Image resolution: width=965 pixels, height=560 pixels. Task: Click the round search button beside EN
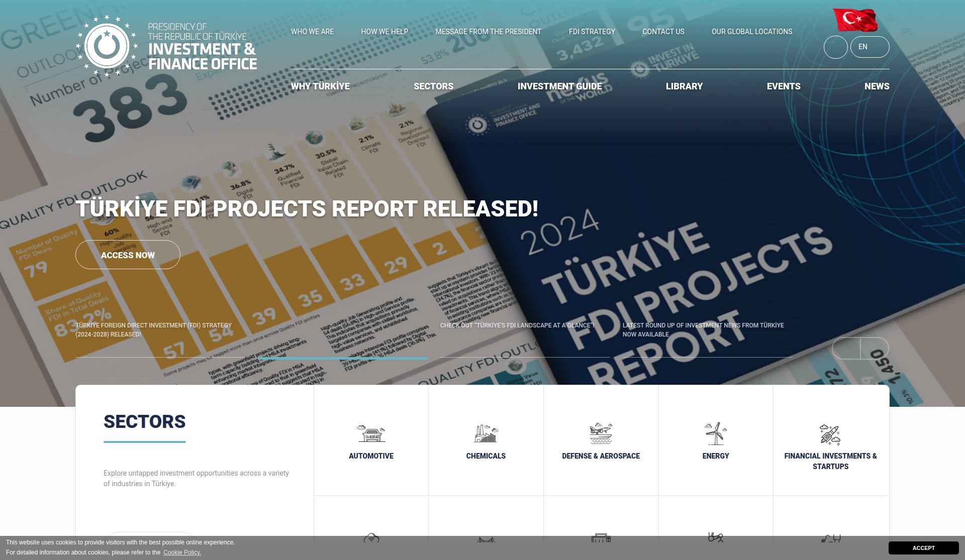(x=836, y=47)
